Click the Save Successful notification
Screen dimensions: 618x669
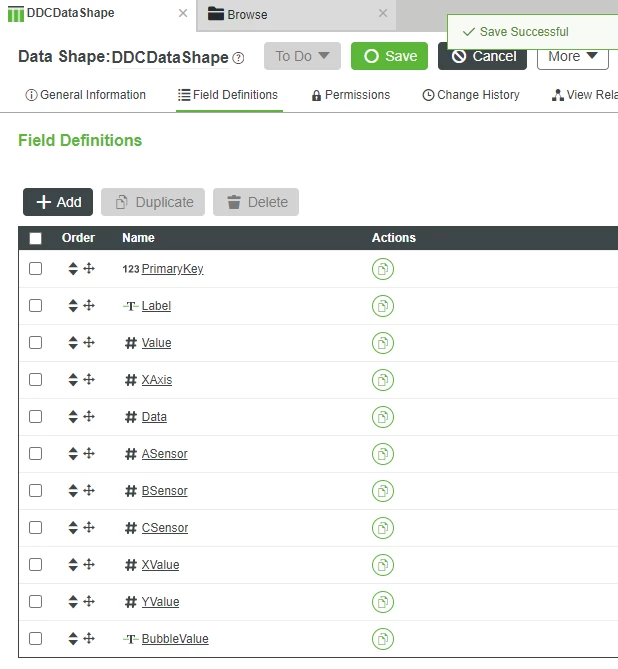click(x=532, y=32)
